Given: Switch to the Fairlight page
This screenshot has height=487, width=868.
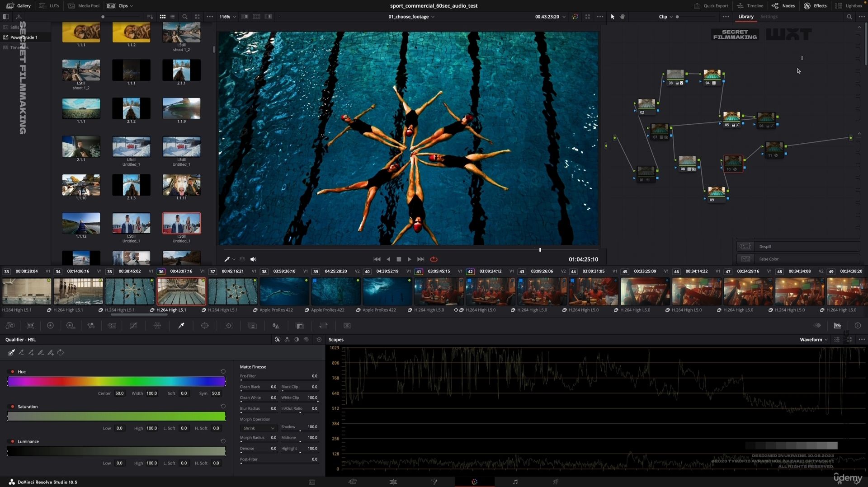Looking at the screenshot, I should pyautogui.click(x=515, y=482).
